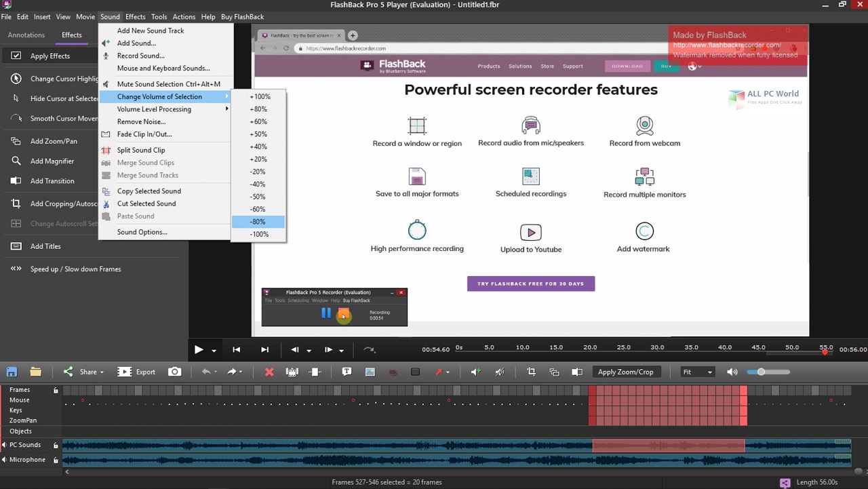Click the red playhead marker near 55.0
Screen dimensions: 868x489
point(825,351)
